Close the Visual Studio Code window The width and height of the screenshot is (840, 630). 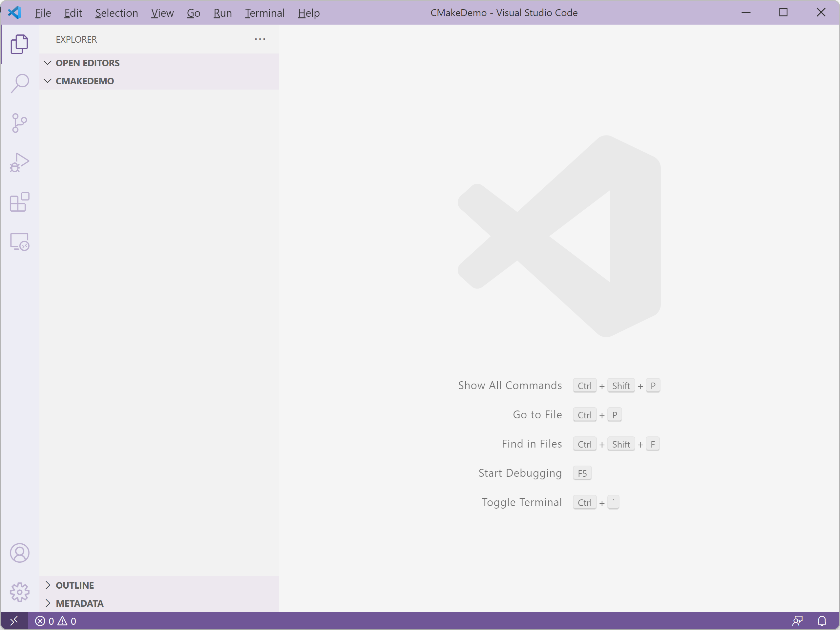pos(821,12)
